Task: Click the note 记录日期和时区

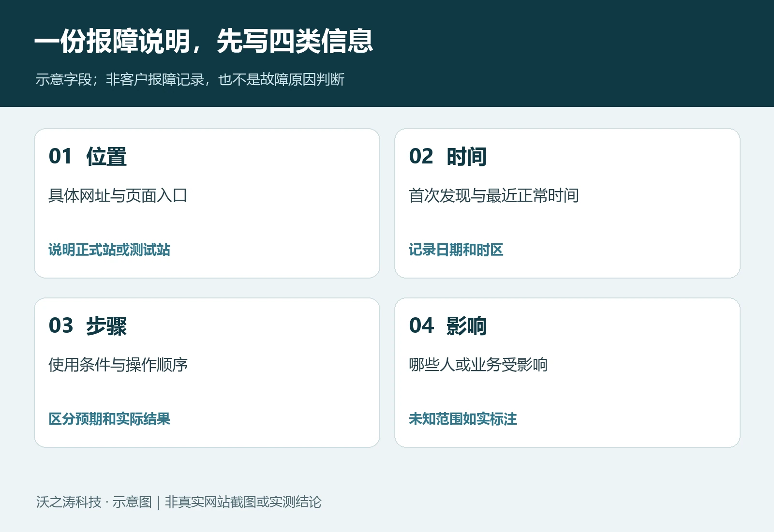Action: click(456, 250)
